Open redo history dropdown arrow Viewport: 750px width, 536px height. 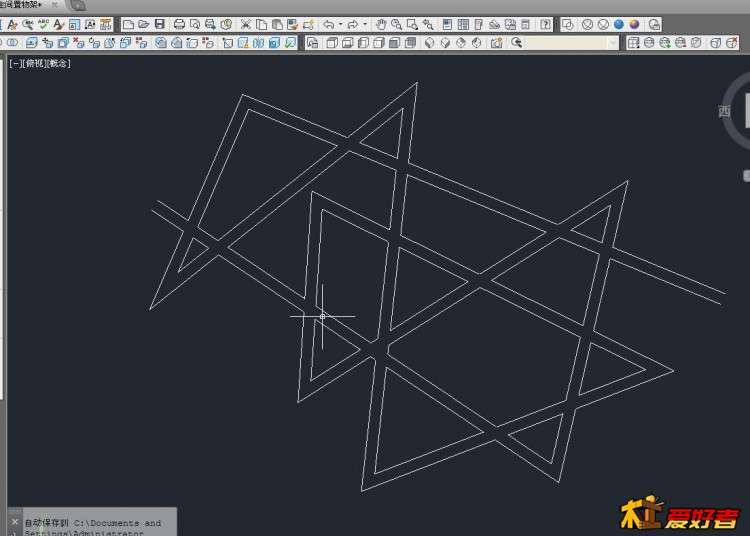(365, 24)
